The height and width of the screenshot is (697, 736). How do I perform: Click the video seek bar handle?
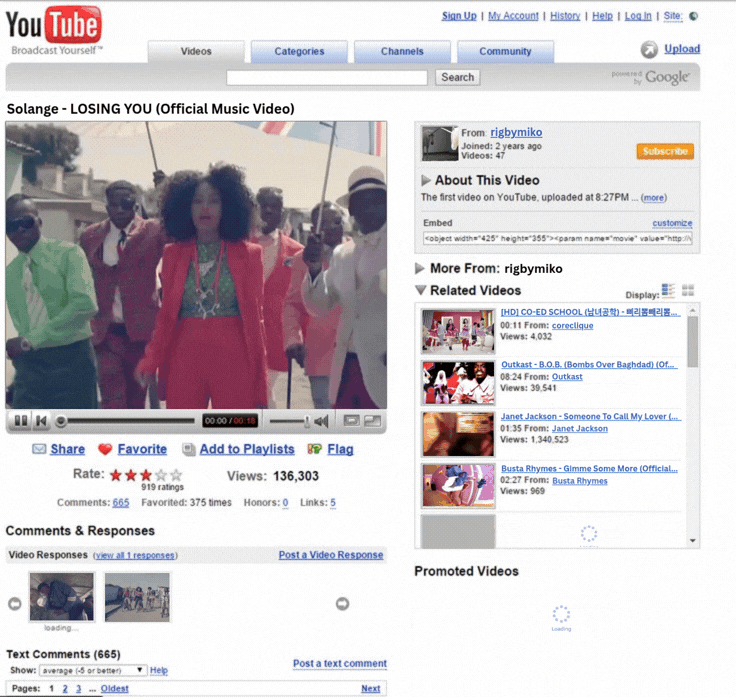click(x=61, y=421)
